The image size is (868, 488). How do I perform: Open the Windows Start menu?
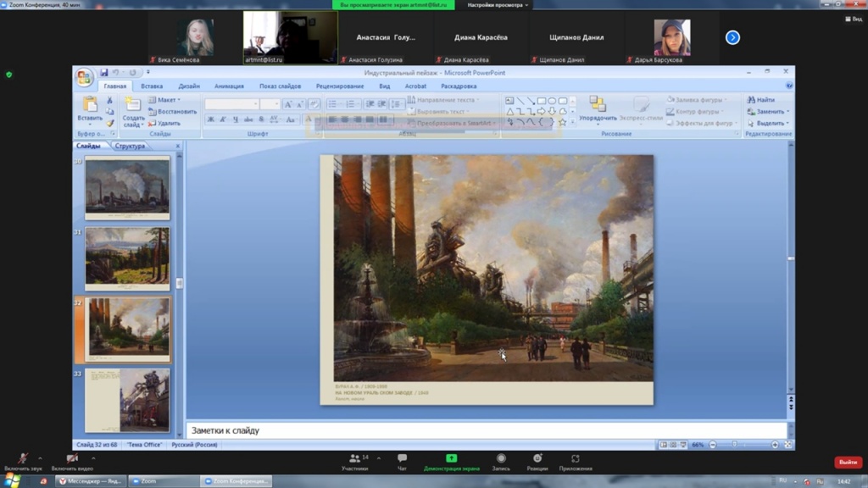(x=12, y=480)
